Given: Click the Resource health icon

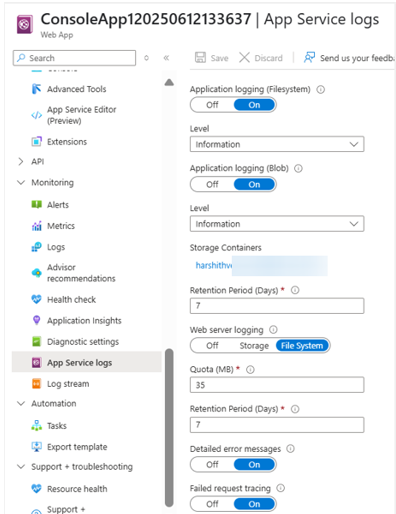Looking at the screenshot, I should [36, 489].
